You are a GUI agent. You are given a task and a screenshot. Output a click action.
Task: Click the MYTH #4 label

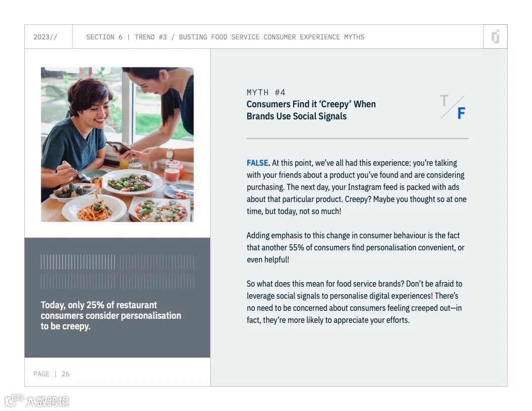(x=265, y=92)
